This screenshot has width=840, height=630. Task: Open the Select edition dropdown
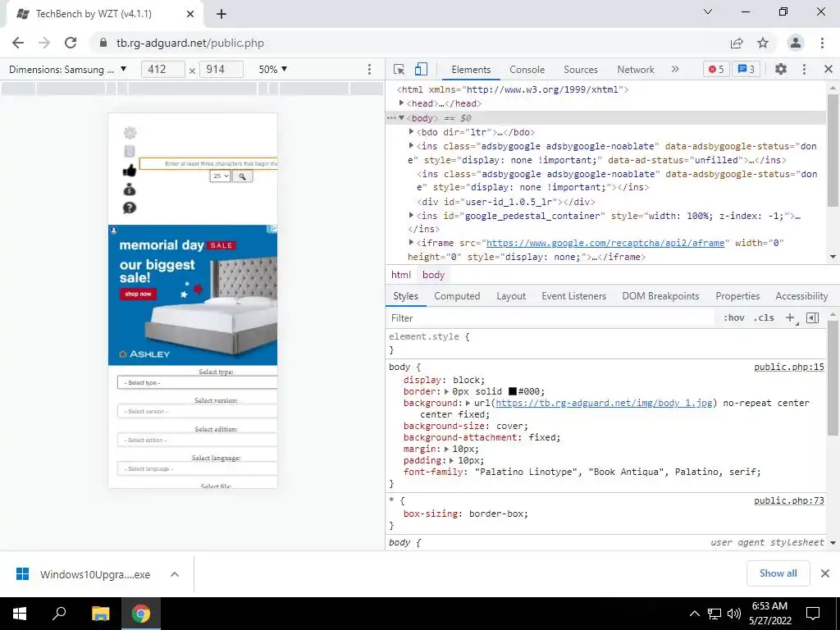tap(197, 440)
